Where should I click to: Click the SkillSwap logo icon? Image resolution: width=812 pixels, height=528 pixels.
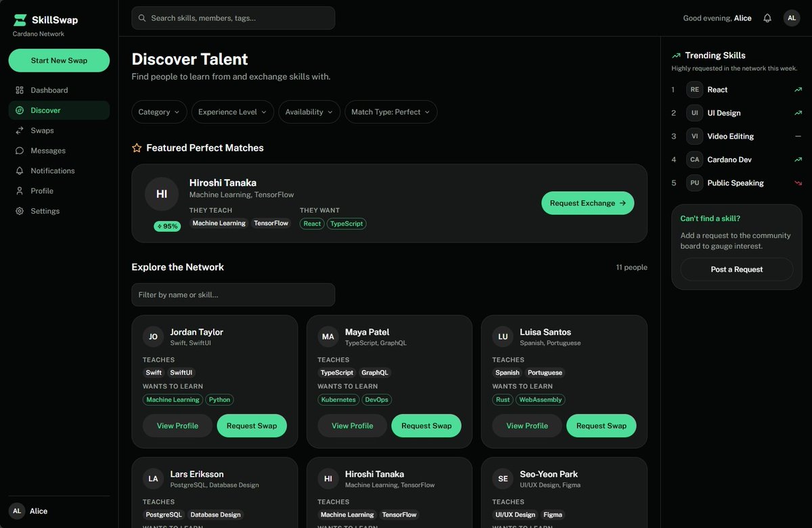click(x=20, y=20)
